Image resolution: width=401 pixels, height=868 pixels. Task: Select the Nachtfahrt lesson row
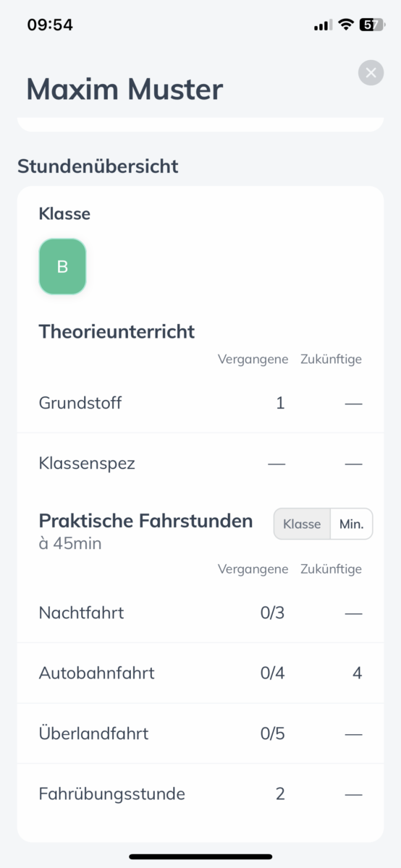pyautogui.click(x=200, y=613)
